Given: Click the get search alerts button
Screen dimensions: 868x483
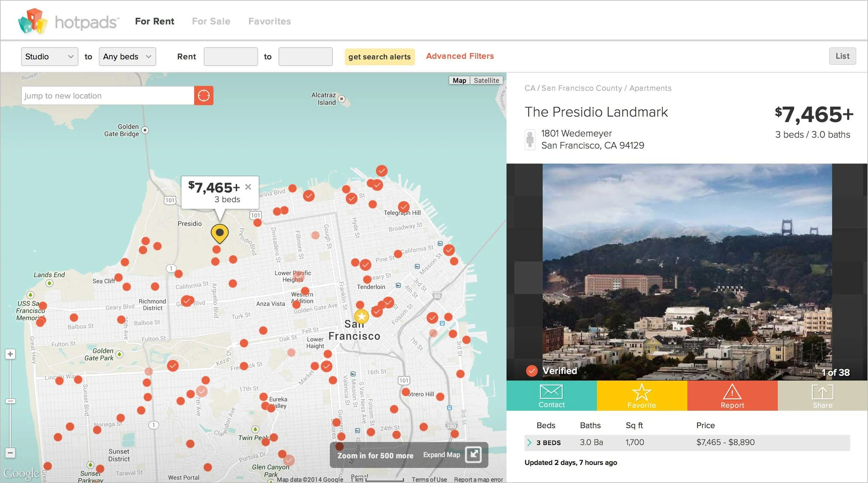Looking at the screenshot, I should coord(379,57).
